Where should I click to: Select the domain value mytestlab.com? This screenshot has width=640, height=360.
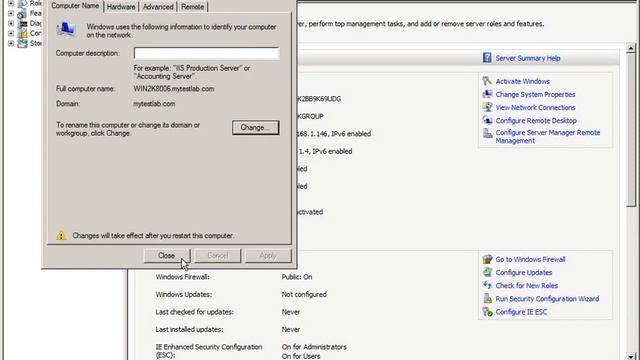(x=154, y=104)
